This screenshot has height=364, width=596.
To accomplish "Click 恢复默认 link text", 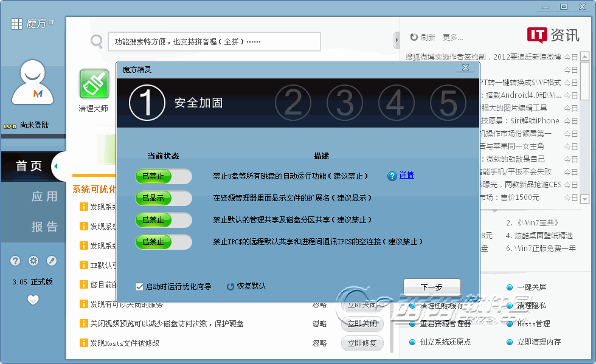I will [x=251, y=286].
